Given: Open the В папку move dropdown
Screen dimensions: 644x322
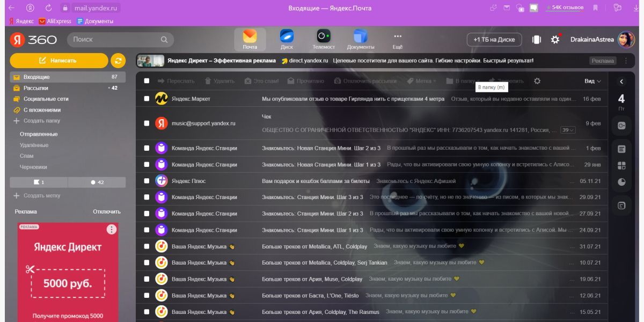Looking at the screenshot, I should click(463, 81).
